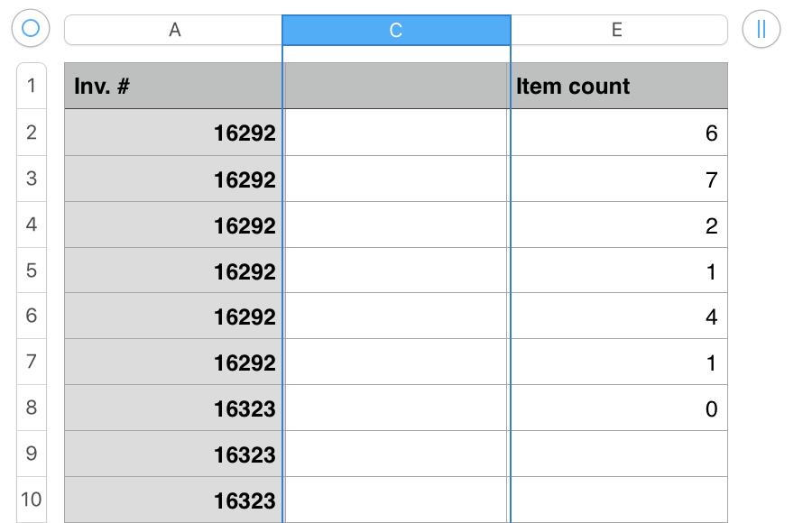Select row 8 header
This screenshot has height=523, width=812.
[x=32, y=408]
